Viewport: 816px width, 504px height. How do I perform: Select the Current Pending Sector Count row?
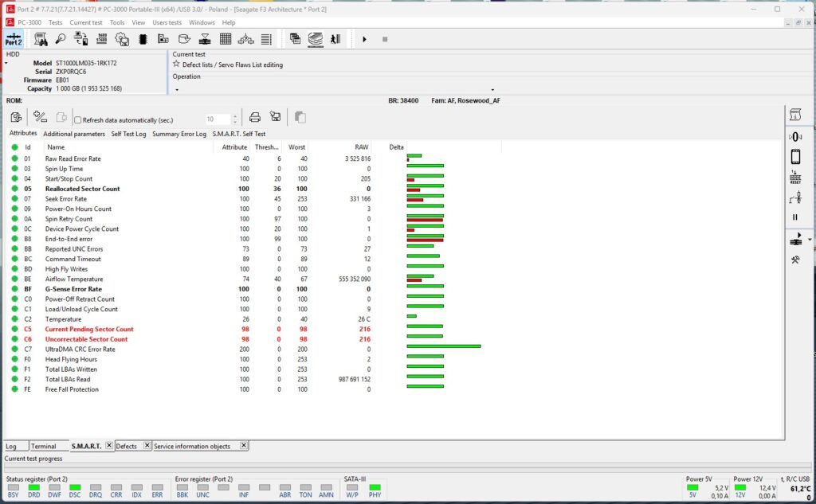pos(255,330)
